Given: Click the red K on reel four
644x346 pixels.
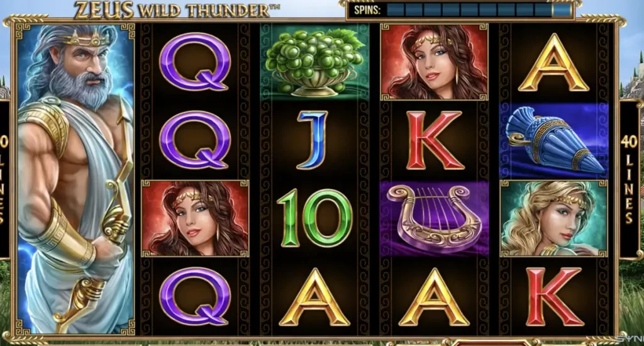Looking at the screenshot, I should (x=435, y=140).
